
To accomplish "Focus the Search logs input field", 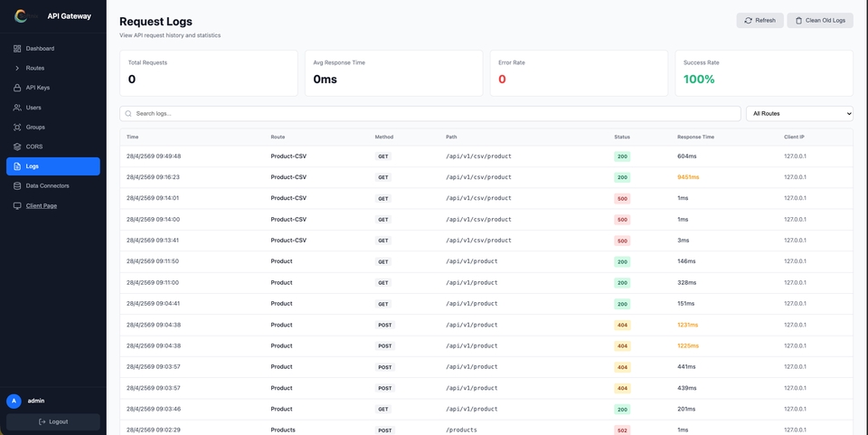I will point(430,113).
